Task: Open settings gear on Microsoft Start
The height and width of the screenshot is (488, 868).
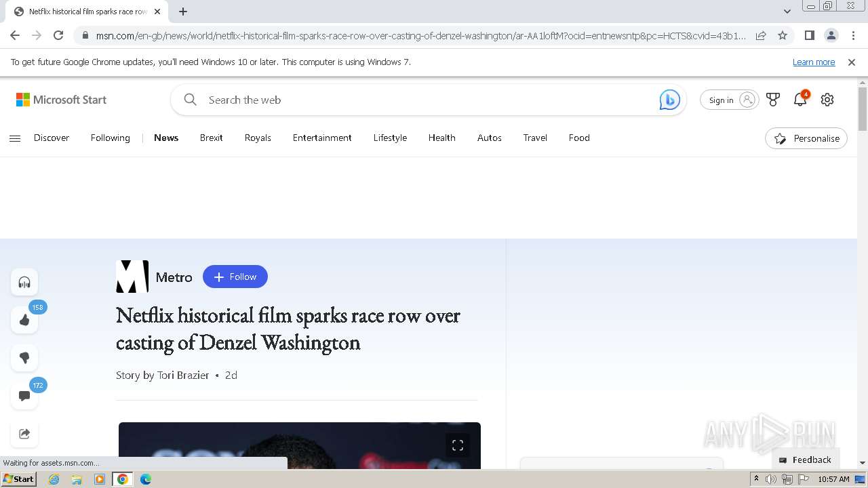Action: (x=827, y=100)
